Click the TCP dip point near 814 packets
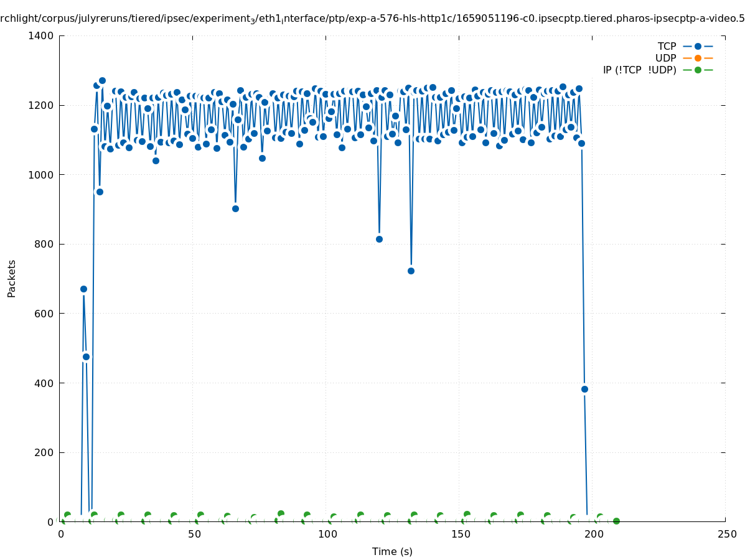The width and height of the screenshot is (745, 560). (x=379, y=239)
